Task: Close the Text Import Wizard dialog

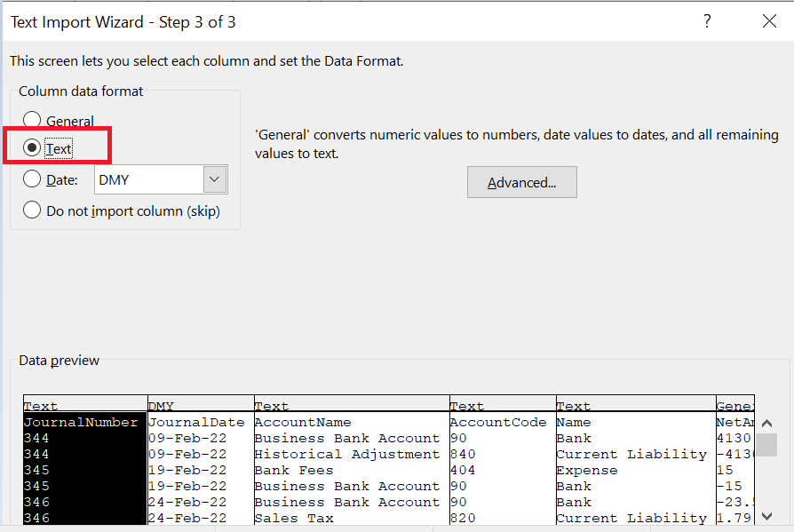Action: (769, 21)
